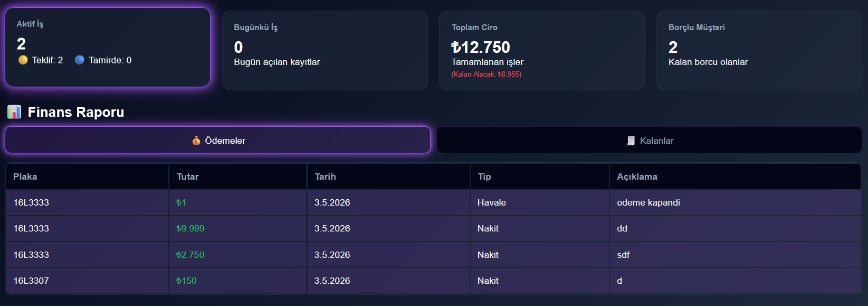Image resolution: width=868 pixels, height=306 pixels.
Task: Click the receipt icon in Kalanlar tab
Action: 631,141
